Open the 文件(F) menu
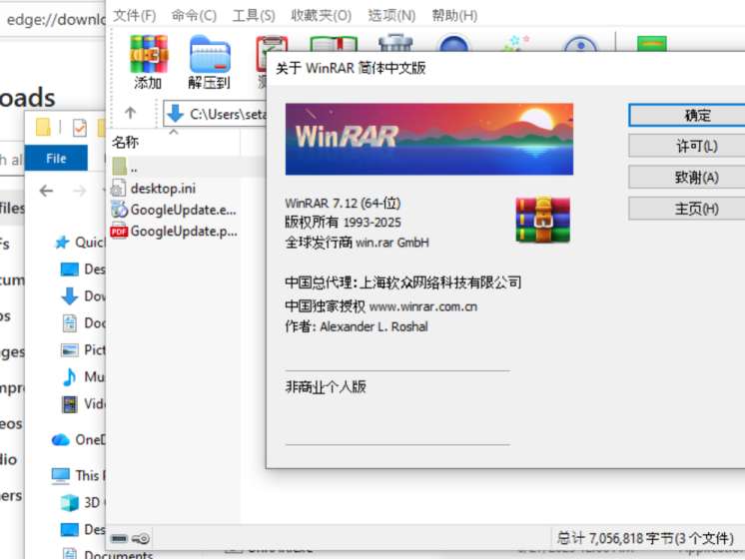The width and height of the screenshot is (745, 560). point(134,15)
